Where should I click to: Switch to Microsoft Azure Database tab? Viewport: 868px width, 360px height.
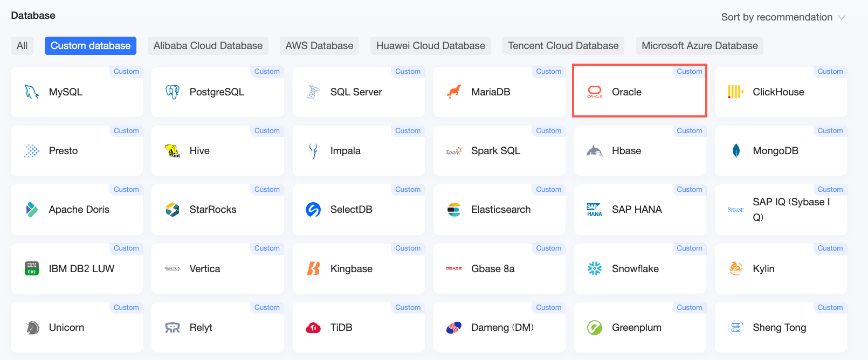tap(700, 46)
